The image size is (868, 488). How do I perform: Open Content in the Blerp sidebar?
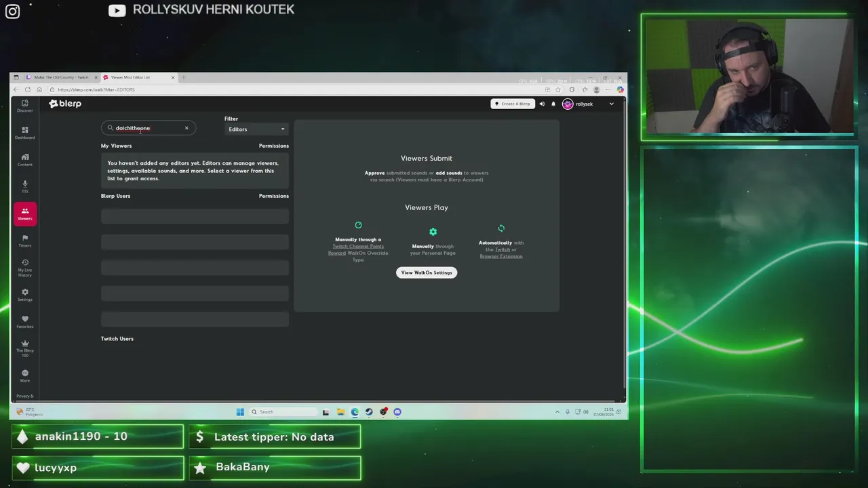tap(25, 160)
